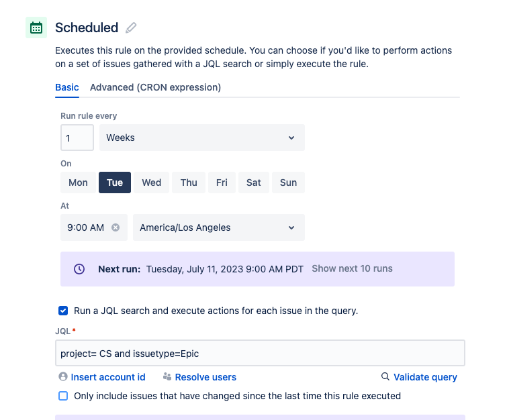Click the green Scheduled calendar icon
Screen dimensions: 507x420
[36, 28]
